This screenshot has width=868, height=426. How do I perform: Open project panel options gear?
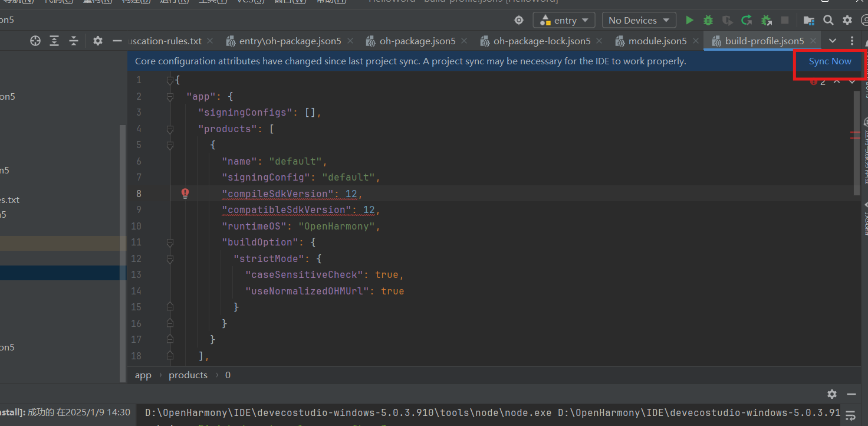[98, 41]
